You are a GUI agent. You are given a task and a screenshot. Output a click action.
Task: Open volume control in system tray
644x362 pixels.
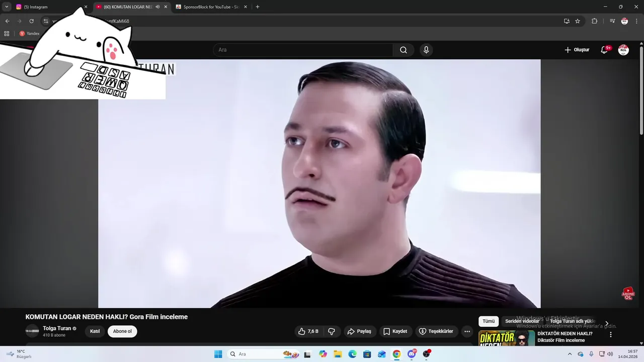pyautogui.click(x=610, y=354)
